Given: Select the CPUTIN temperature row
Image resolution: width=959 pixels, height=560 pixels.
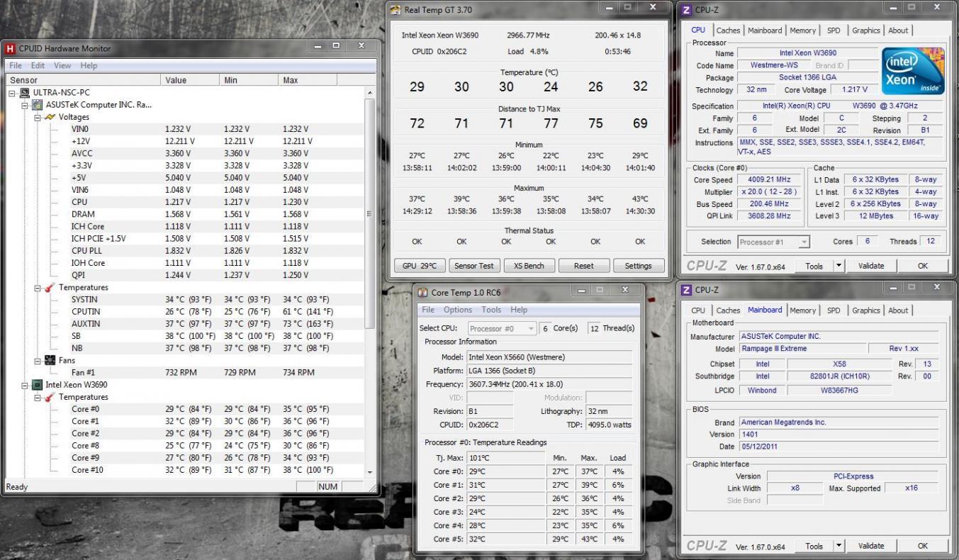Looking at the screenshot, I should [x=185, y=312].
